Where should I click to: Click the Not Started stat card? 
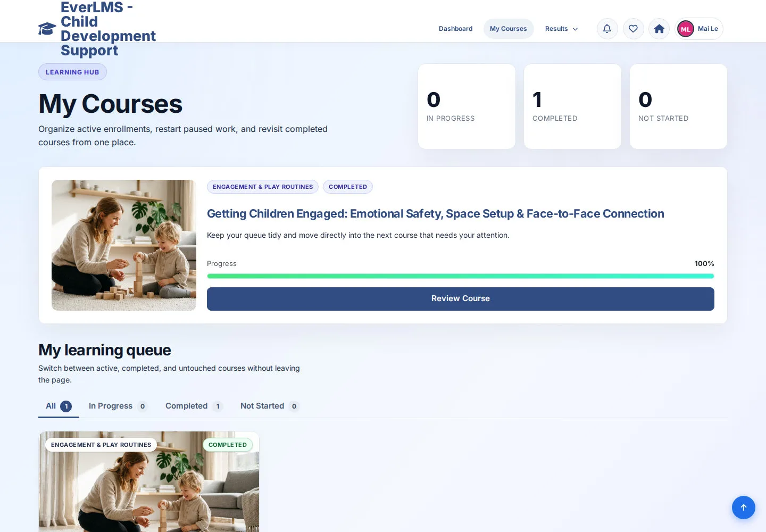click(x=678, y=106)
